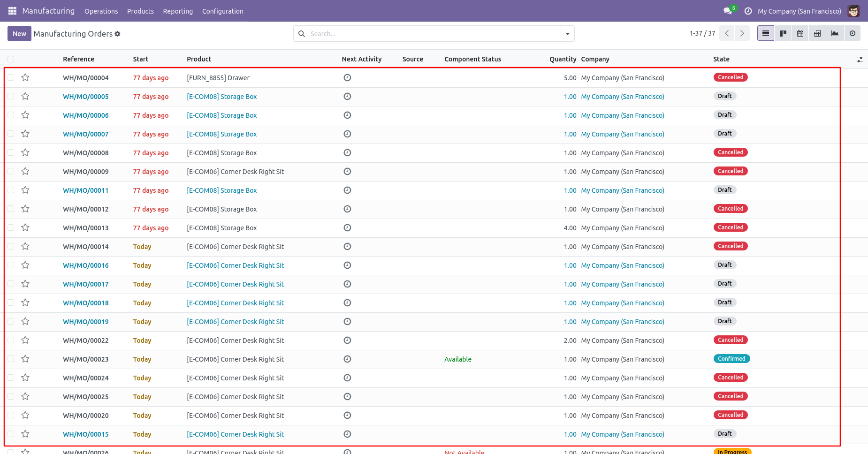Open activity clock for WH/MO/00022
This screenshot has height=454, width=868.
point(347,340)
